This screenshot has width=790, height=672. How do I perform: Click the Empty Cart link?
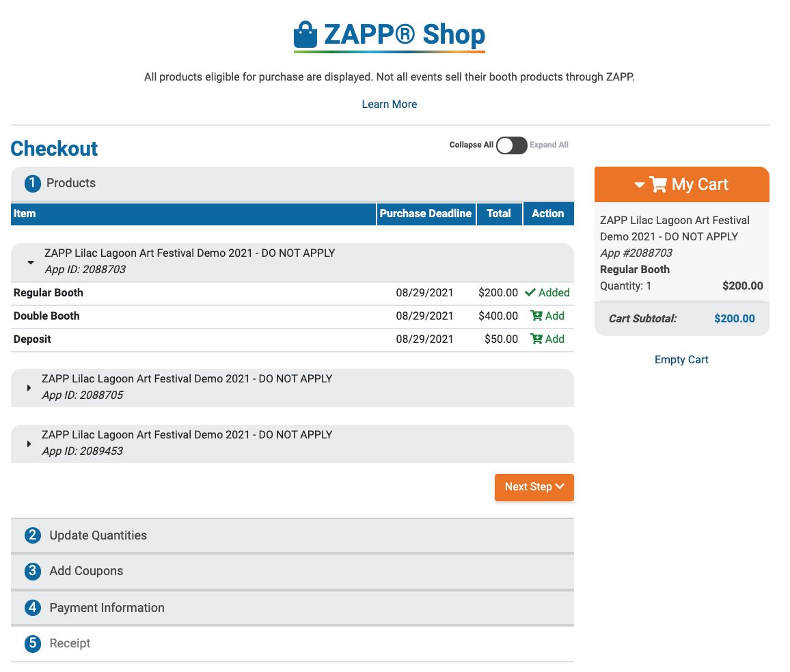681,359
